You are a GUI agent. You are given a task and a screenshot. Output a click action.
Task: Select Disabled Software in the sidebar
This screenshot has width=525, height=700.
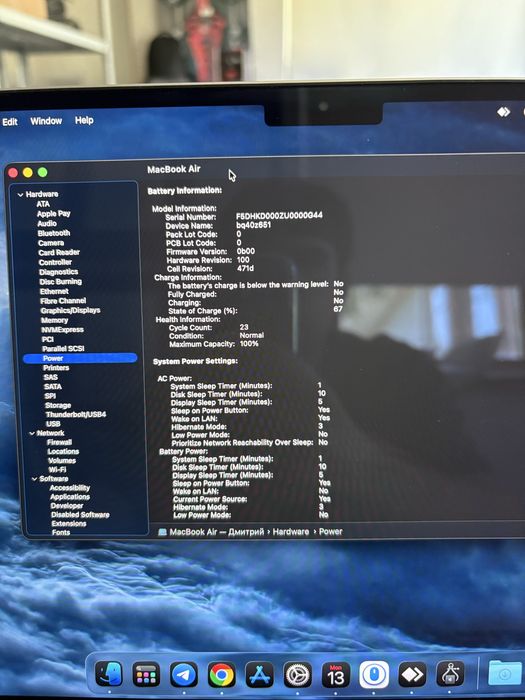click(80, 515)
